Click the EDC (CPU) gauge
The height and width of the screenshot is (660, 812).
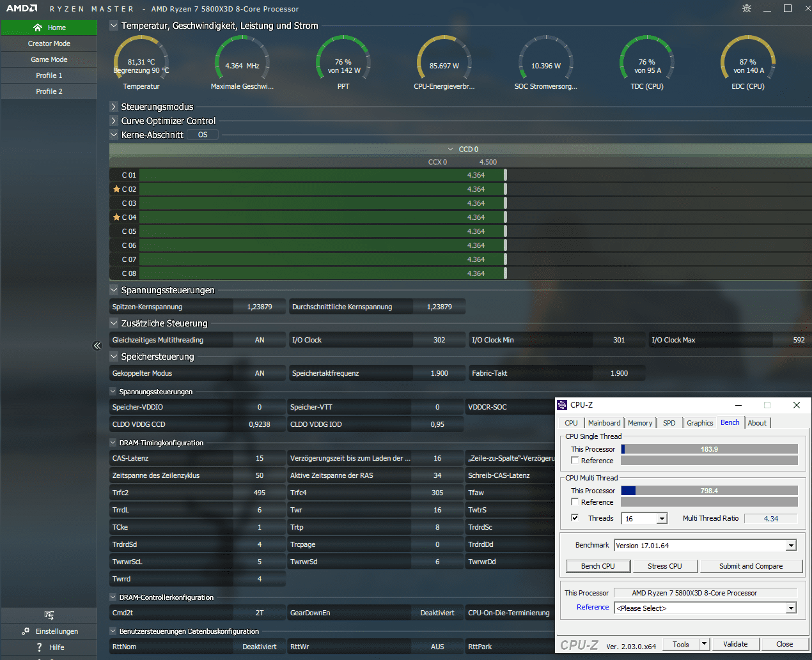click(748, 63)
